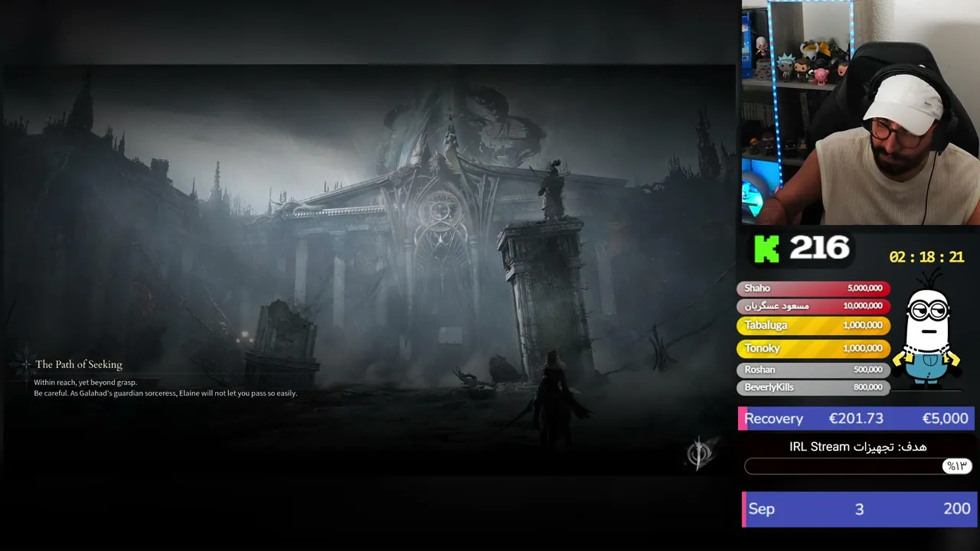Image resolution: width=980 pixels, height=551 pixels.
Task: Select the BeverlyKills leaderboard name
Action: pyautogui.click(x=769, y=387)
